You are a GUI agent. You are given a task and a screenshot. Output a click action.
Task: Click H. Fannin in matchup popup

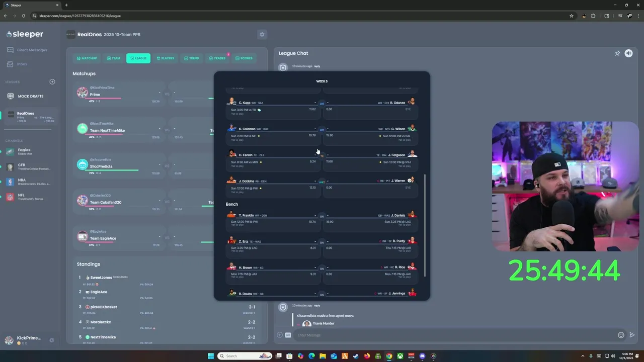pyautogui.click(x=245, y=155)
